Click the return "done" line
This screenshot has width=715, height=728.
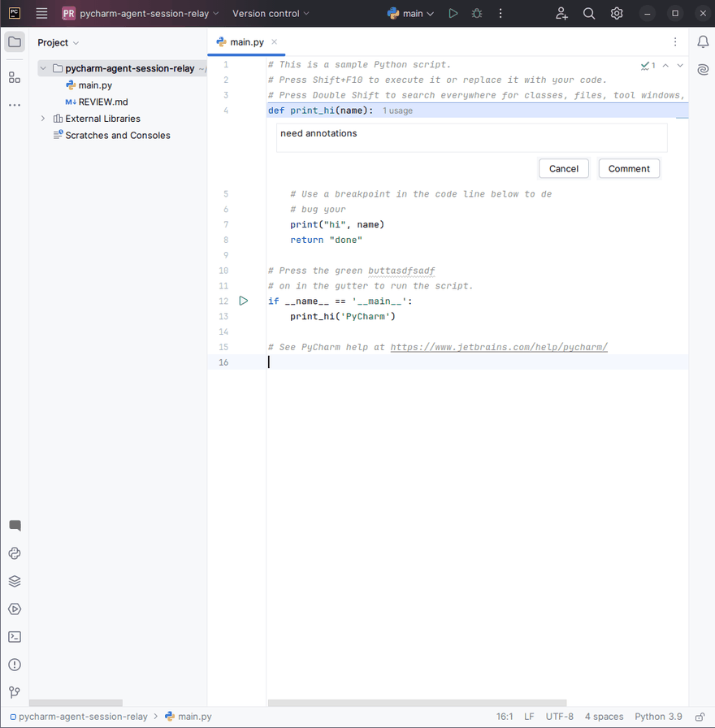[x=327, y=240]
